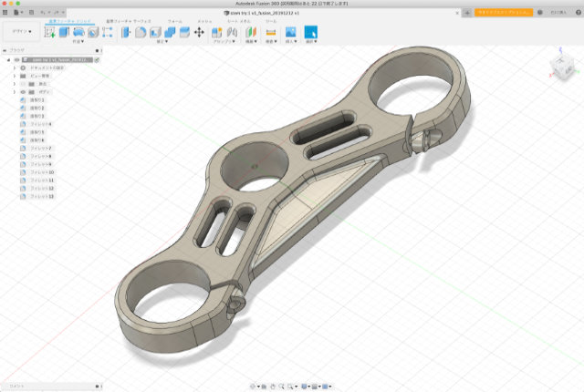The image size is (584, 392).
Task: Select the Pan hand tool in navigation bar
Action: point(272,386)
